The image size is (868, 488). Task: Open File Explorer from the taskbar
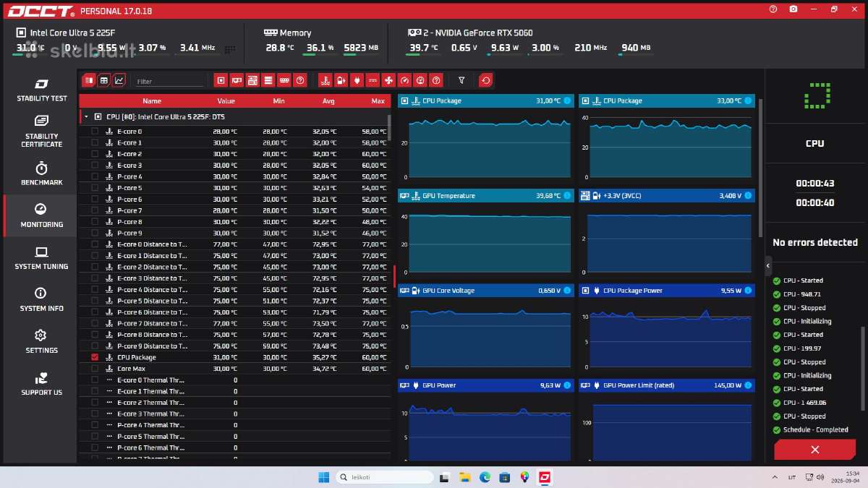point(466,477)
